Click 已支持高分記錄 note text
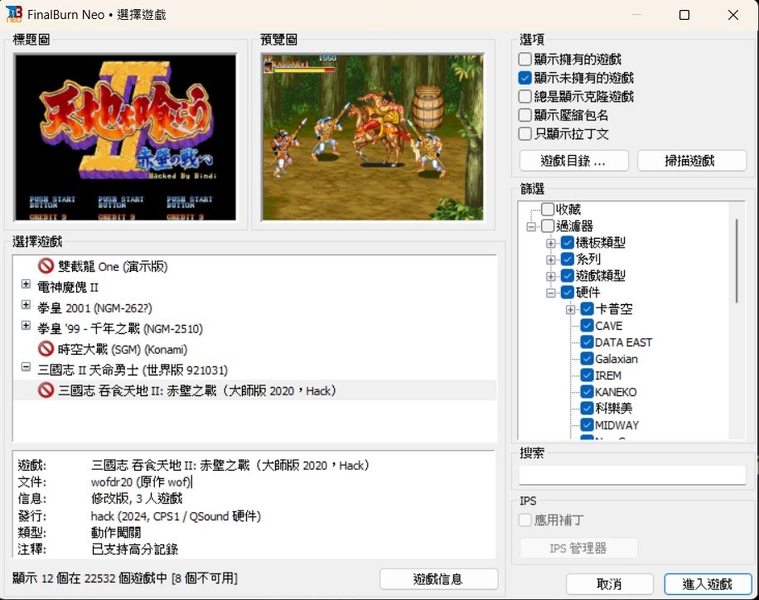Screen dimensions: 759x600 point(135,549)
